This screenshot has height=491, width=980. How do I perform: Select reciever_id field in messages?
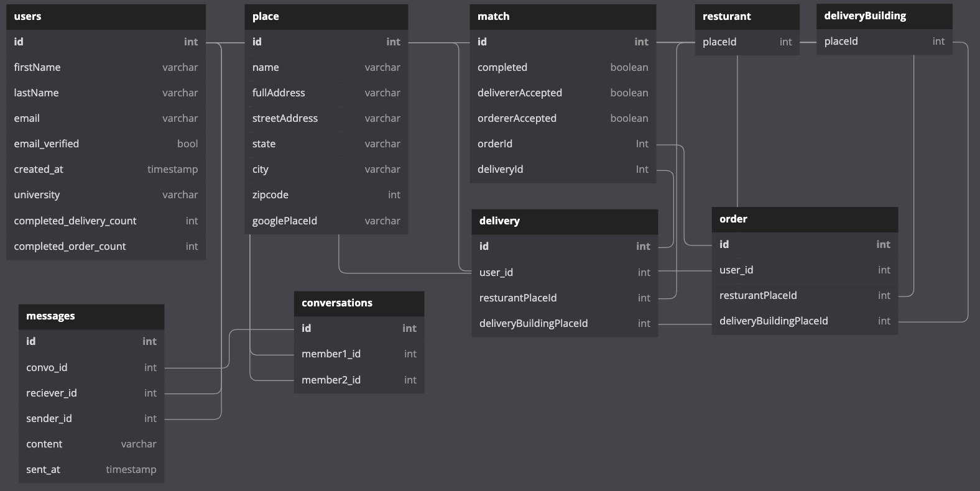point(91,393)
